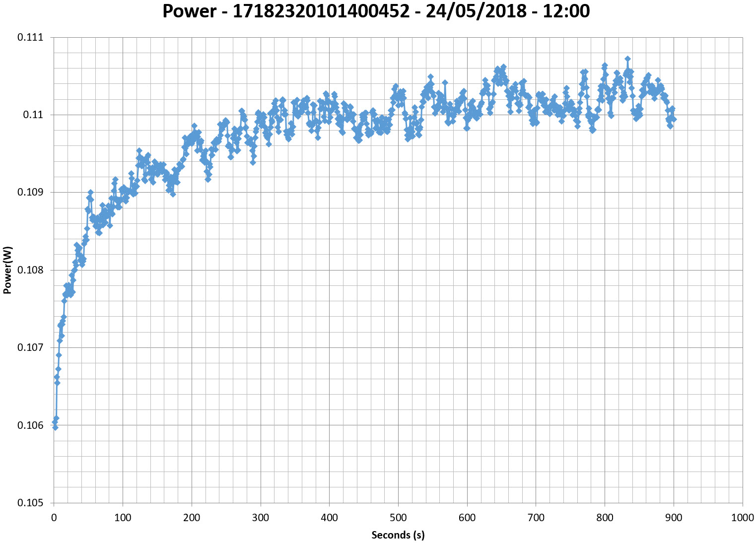Click the highest peak marker near 830 seconds
Screen dimensions: 756x543
point(627,59)
